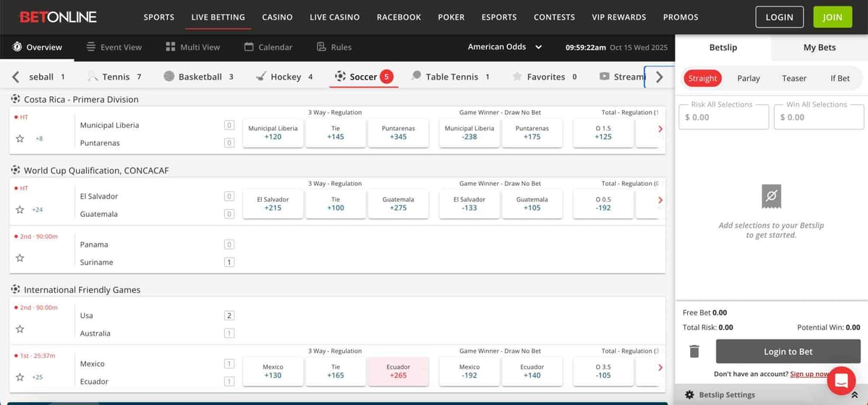The image size is (868, 405).
Task: Open the CASINO menu
Action: [277, 17]
